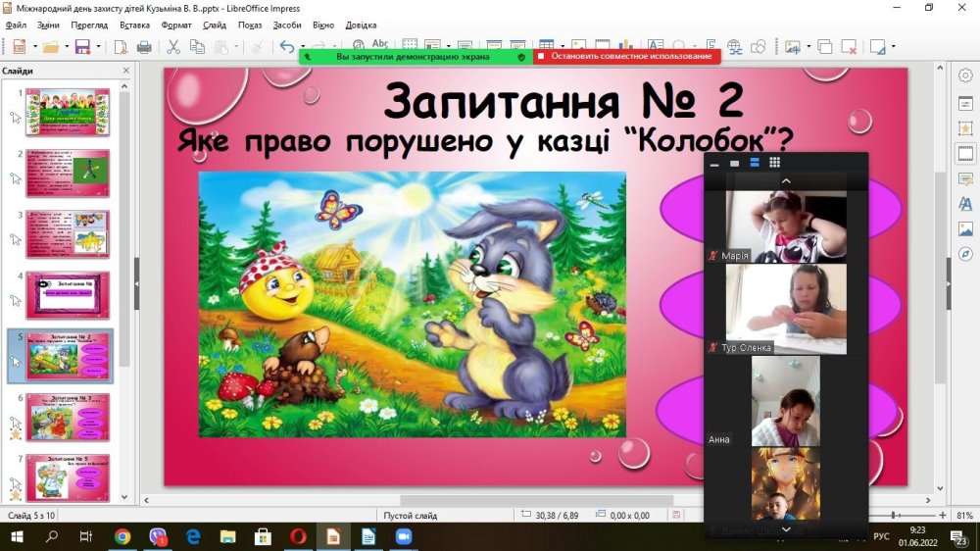Switch video panel to minimized bar view
The height and width of the screenshot is (551, 980).
(x=714, y=163)
